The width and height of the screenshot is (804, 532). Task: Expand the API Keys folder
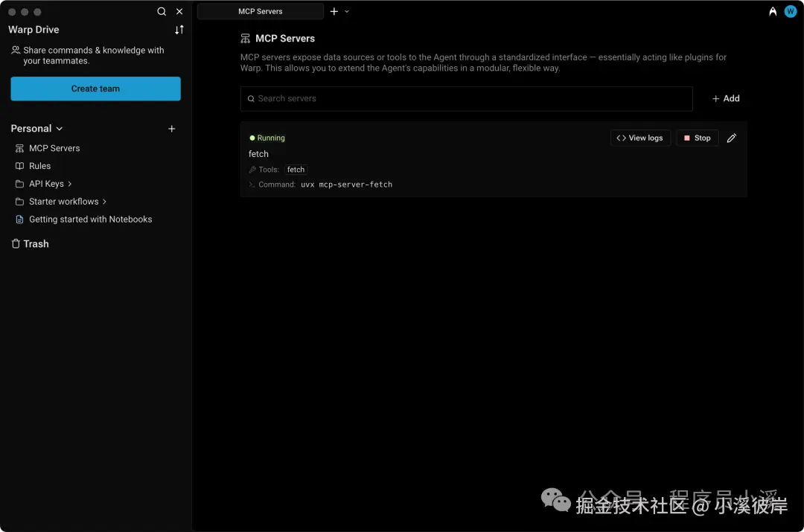[x=70, y=184]
